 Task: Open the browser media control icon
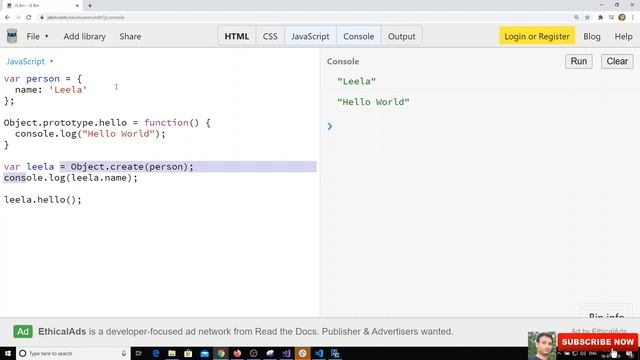tap(611, 17)
